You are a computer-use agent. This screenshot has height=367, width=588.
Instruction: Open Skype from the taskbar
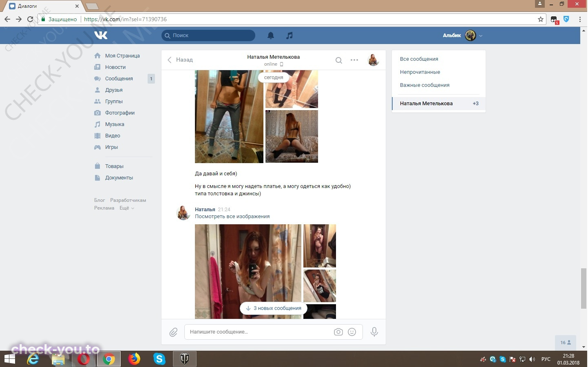(159, 359)
